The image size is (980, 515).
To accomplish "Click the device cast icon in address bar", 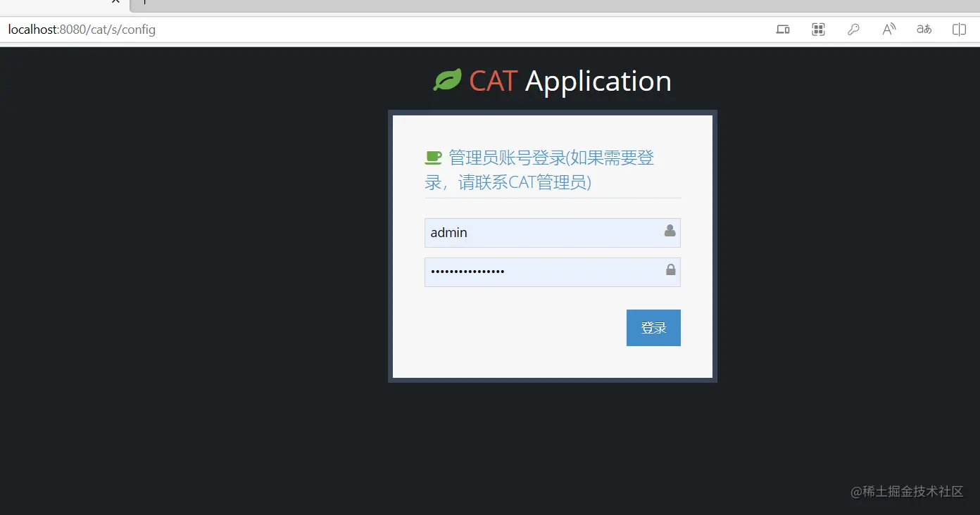I will 783,30.
